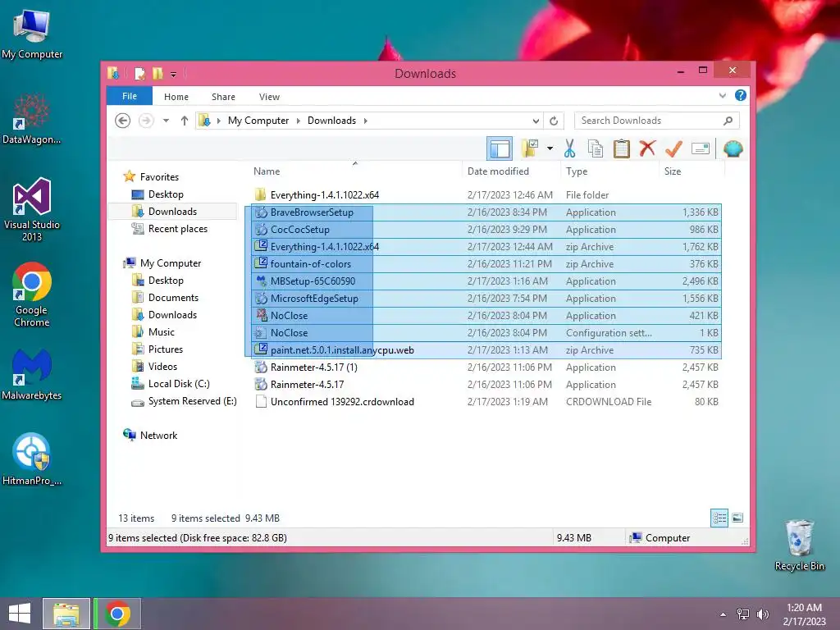Click the red X Delete toolbar icon
The width and height of the screenshot is (840, 630).
648,148
